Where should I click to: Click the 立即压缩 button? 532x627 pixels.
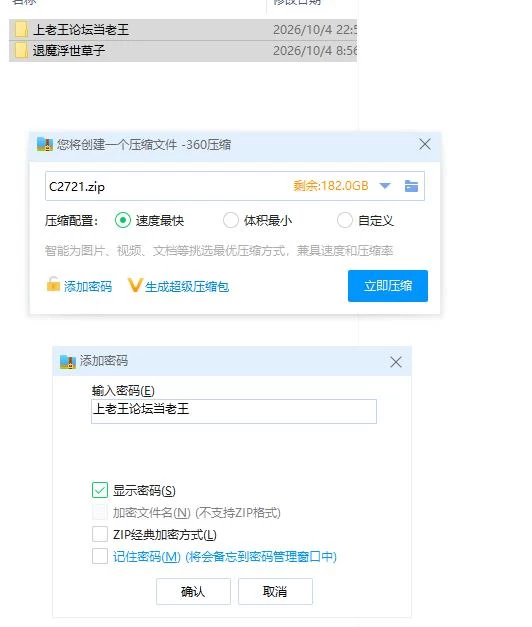coord(388,286)
